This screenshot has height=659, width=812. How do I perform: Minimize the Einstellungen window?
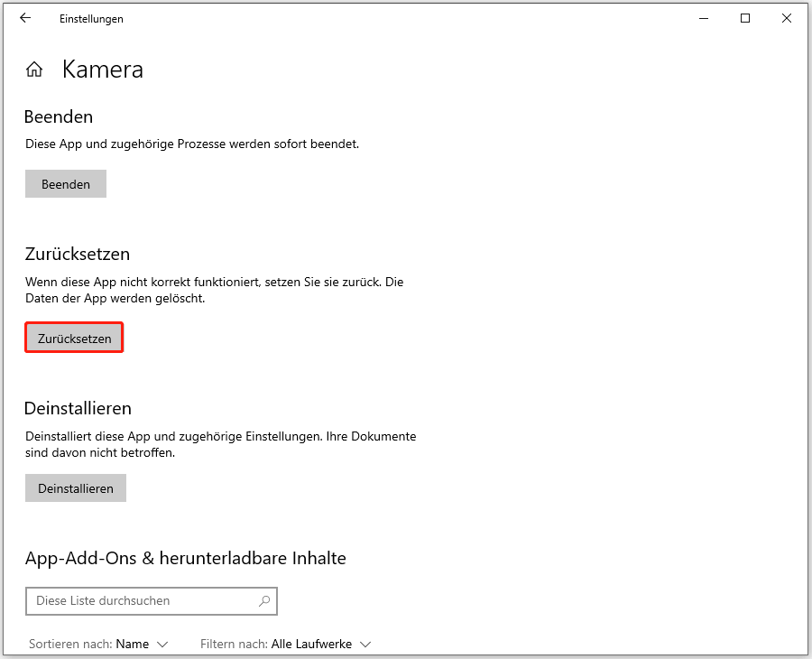[x=703, y=18]
